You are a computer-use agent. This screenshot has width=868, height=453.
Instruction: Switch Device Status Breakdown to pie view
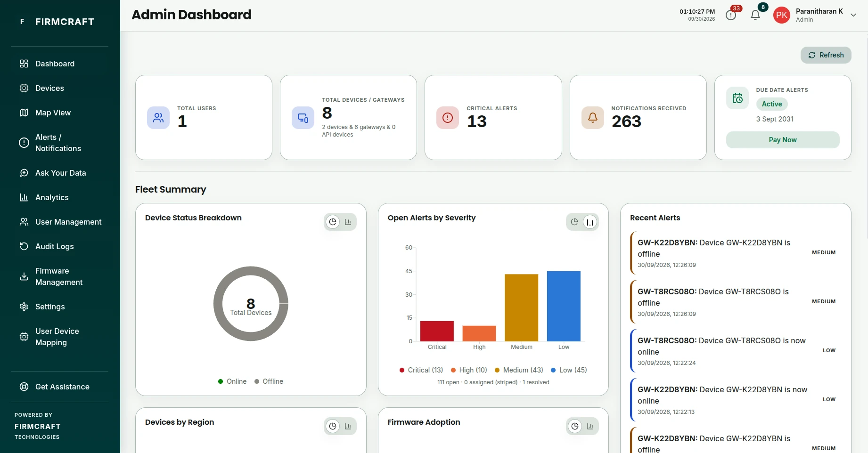(x=333, y=222)
